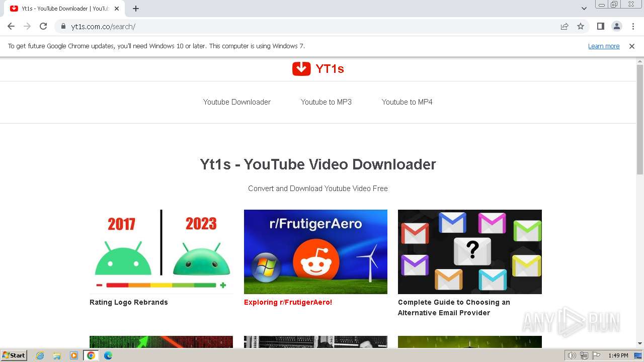
Task: Open the Chrome three-dot menu
Action: [x=633, y=26]
